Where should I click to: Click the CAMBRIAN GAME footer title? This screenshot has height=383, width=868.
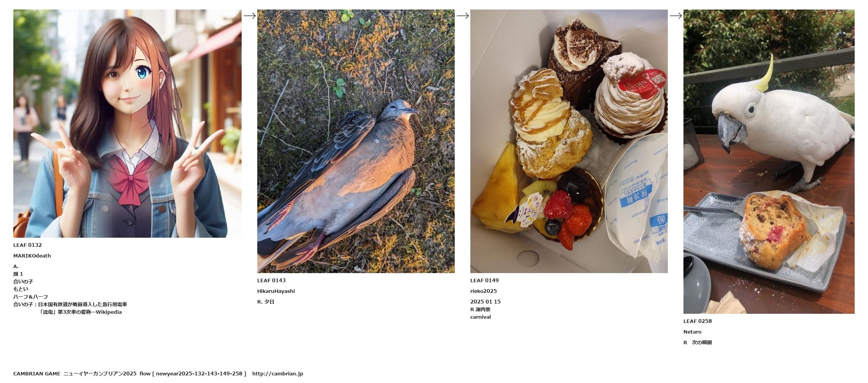pyautogui.click(x=37, y=373)
